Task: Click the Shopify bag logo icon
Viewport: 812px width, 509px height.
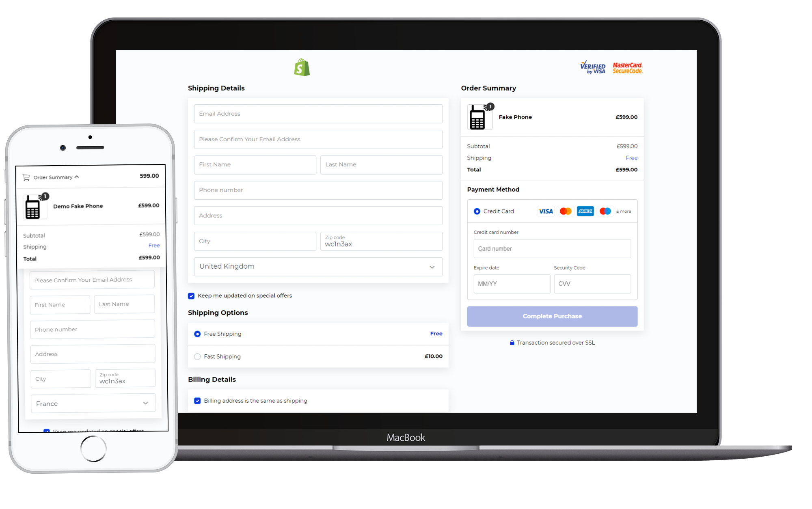Action: [x=302, y=67]
